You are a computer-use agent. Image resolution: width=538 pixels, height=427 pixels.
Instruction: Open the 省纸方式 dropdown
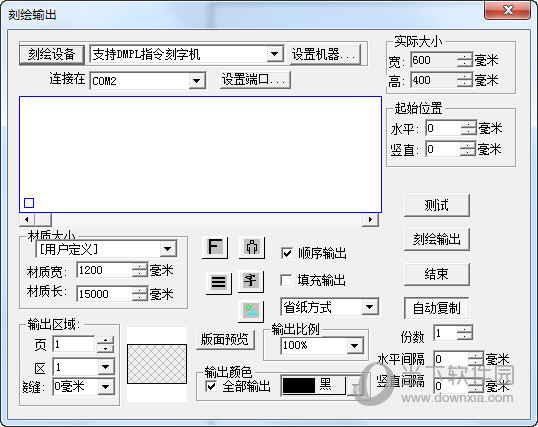click(370, 307)
